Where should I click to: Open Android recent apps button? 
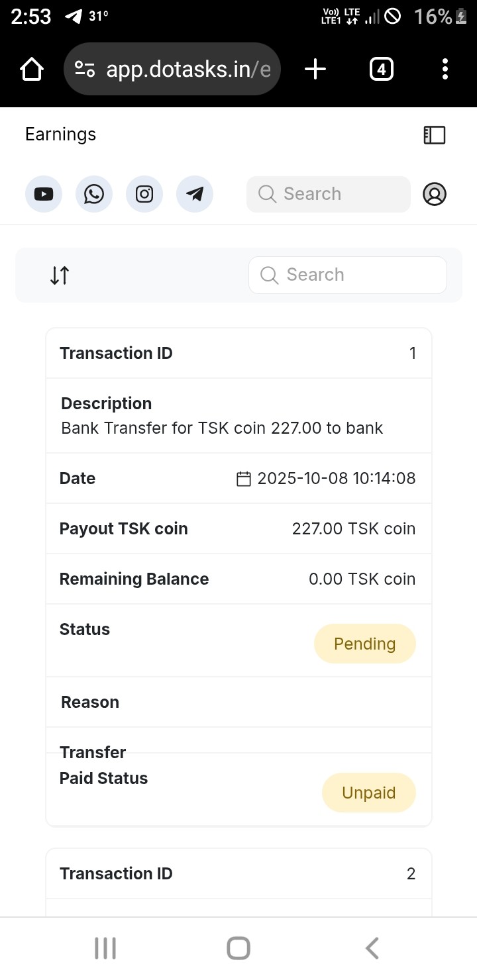(105, 948)
